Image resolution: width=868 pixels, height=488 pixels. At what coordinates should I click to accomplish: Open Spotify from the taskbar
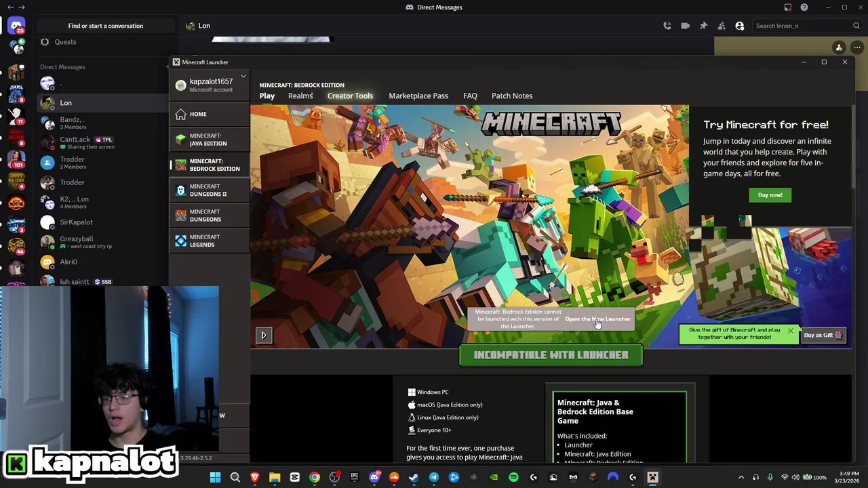click(513, 477)
